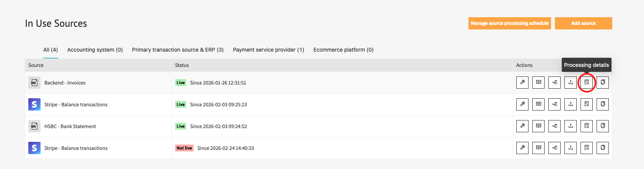Image resolution: width=644 pixels, height=169 pixels.
Task: Open processing details for Backend - Invoices
Action: coord(587,83)
